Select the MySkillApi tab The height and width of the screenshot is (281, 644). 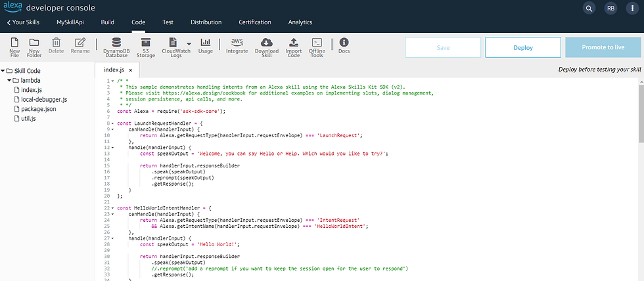tap(70, 22)
